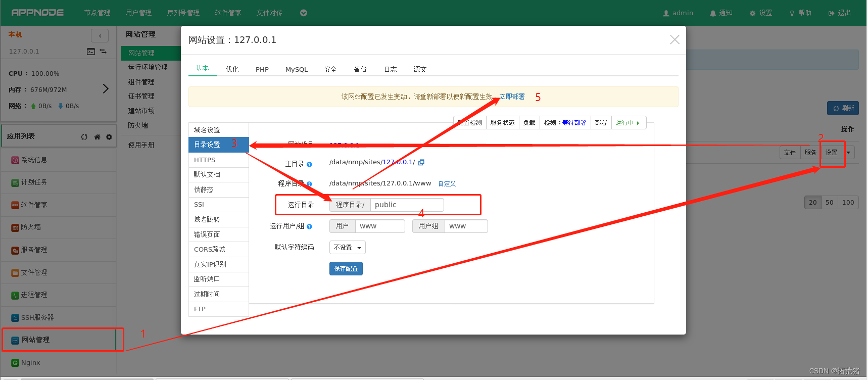Click the switch node icon beside 127.0.0.1
Screen dimensions: 868x380
tap(103, 52)
